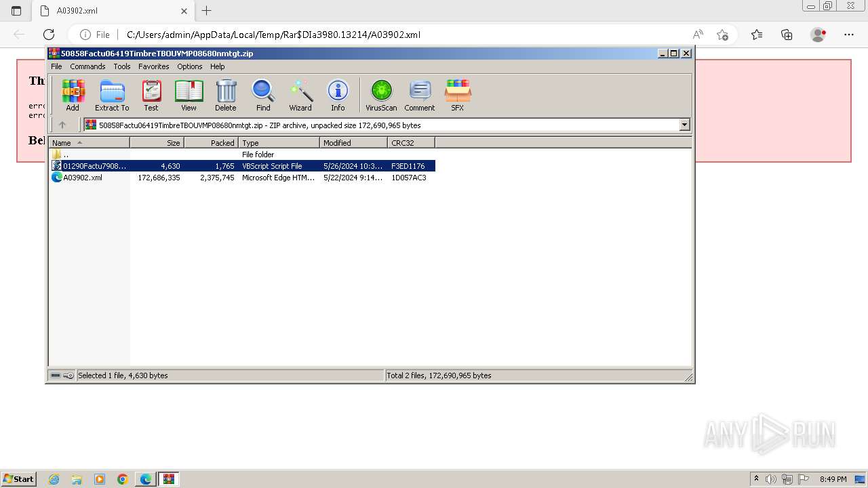The image size is (868, 488).
Task: Open Chrome from taskbar
Action: click(123, 479)
